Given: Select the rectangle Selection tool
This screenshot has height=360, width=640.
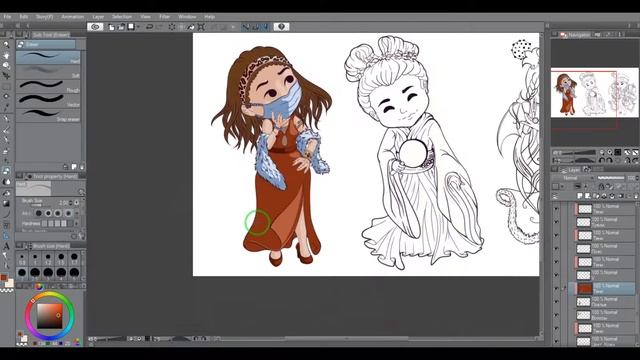Looking at the screenshot, I should coord(6,87).
